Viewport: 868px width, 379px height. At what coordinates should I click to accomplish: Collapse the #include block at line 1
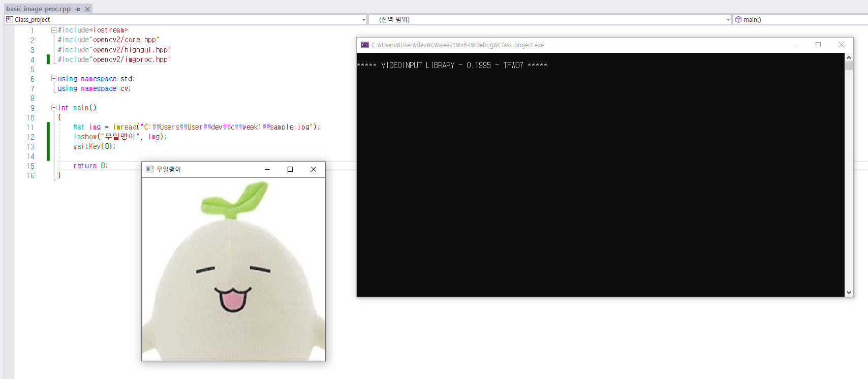(54, 30)
